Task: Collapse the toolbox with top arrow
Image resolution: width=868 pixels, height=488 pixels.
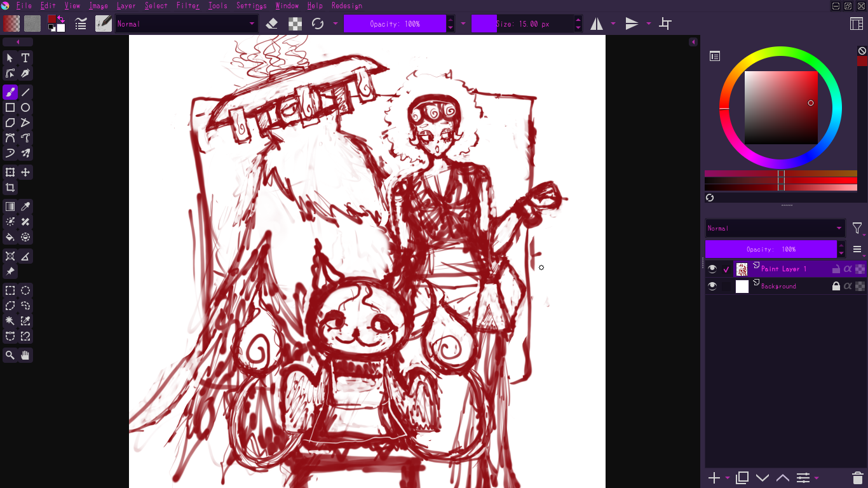Action: (18, 42)
